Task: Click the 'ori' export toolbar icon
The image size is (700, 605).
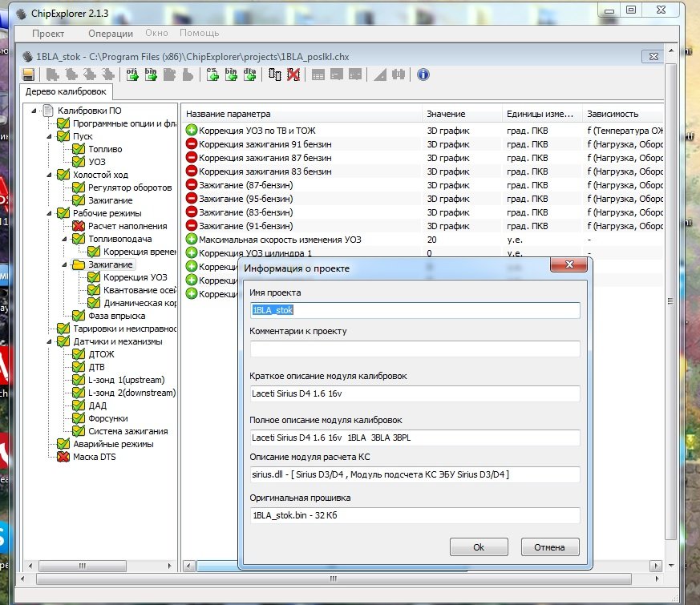Action: (x=132, y=75)
